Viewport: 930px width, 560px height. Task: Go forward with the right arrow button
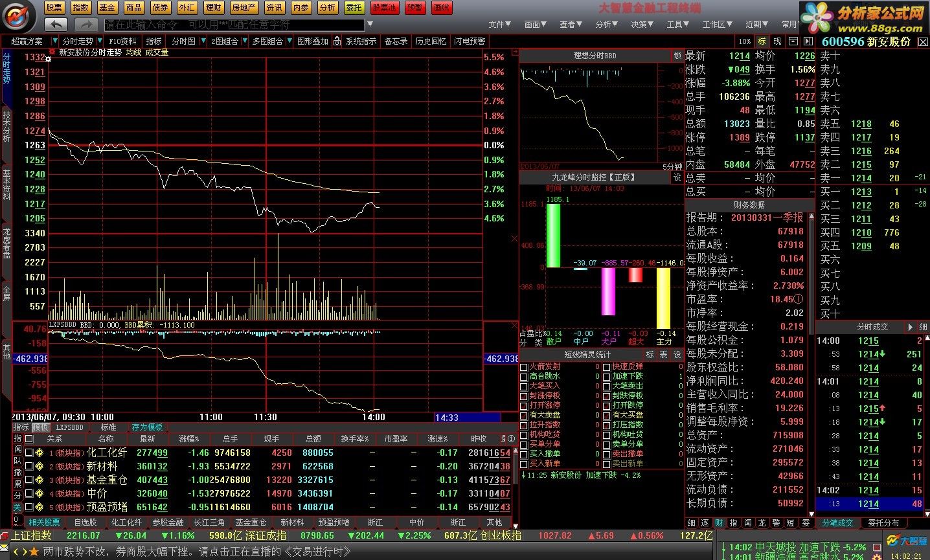point(85,25)
